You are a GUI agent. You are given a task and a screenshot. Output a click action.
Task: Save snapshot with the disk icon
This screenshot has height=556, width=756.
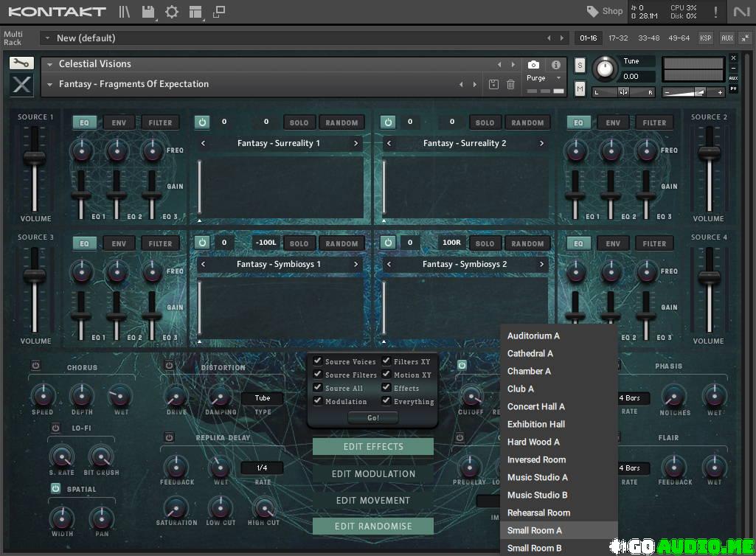(x=493, y=84)
